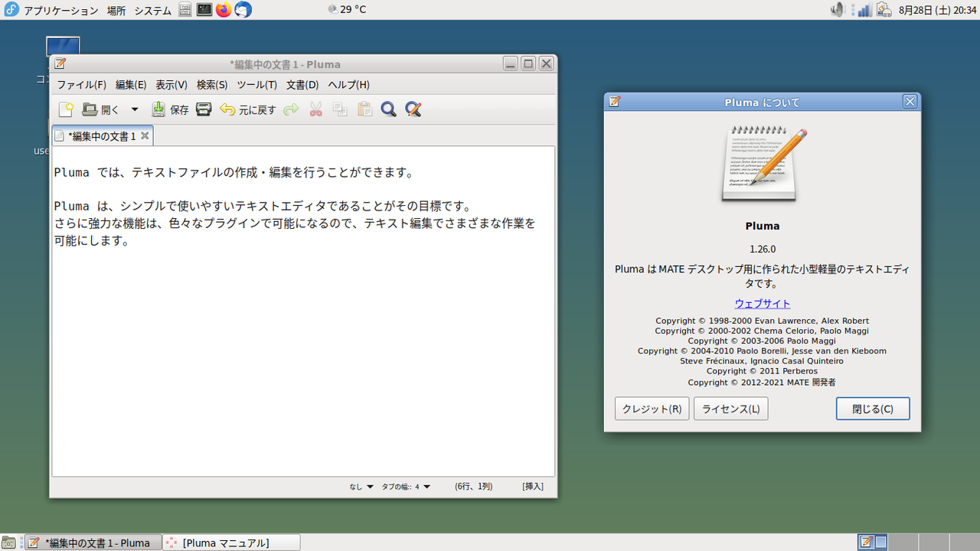
Task: Open the 場所 places menu
Action: [116, 11]
